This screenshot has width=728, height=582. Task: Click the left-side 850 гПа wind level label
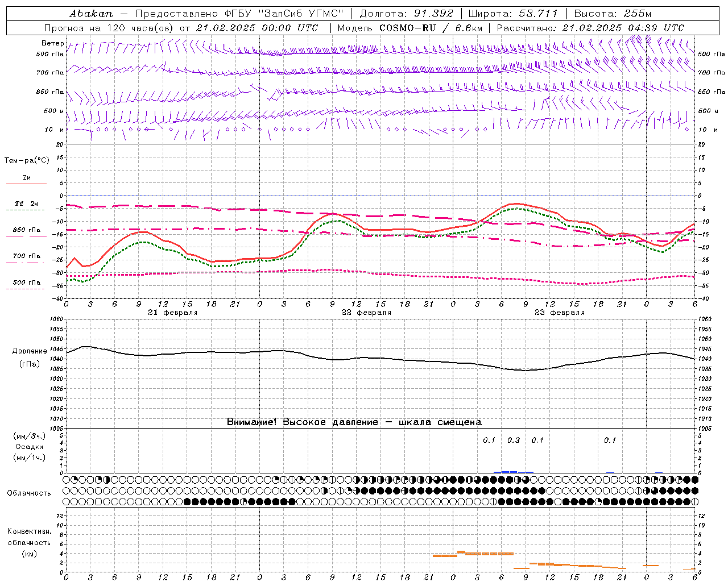click(x=50, y=92)
